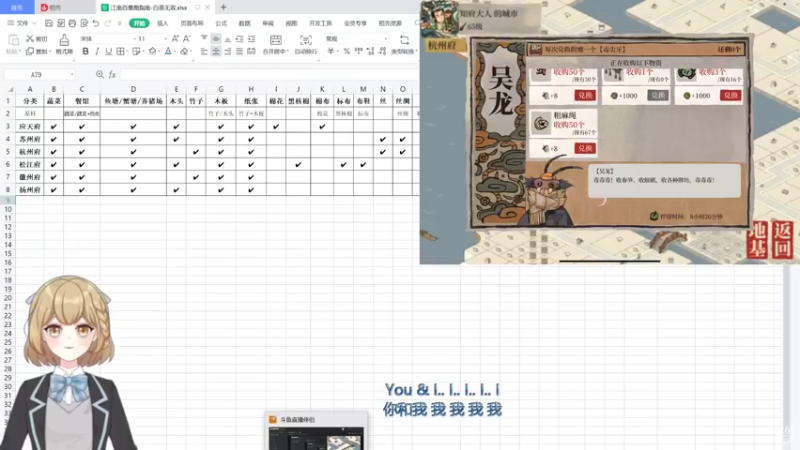Click the print icon in quick access bar
800x450 pixels.
coord(72,23)
